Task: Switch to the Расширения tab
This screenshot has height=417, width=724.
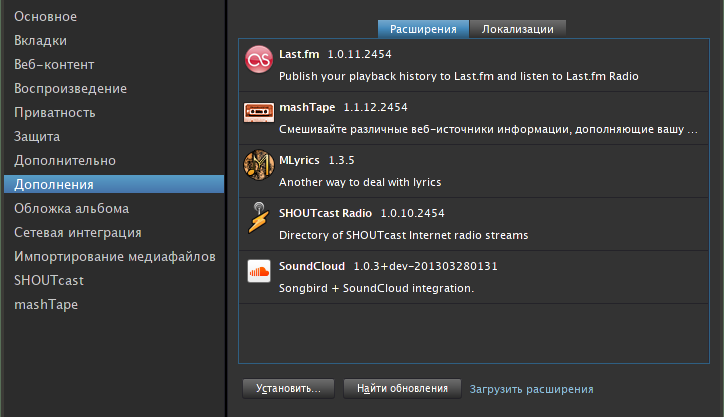Action: pos(423,29)
